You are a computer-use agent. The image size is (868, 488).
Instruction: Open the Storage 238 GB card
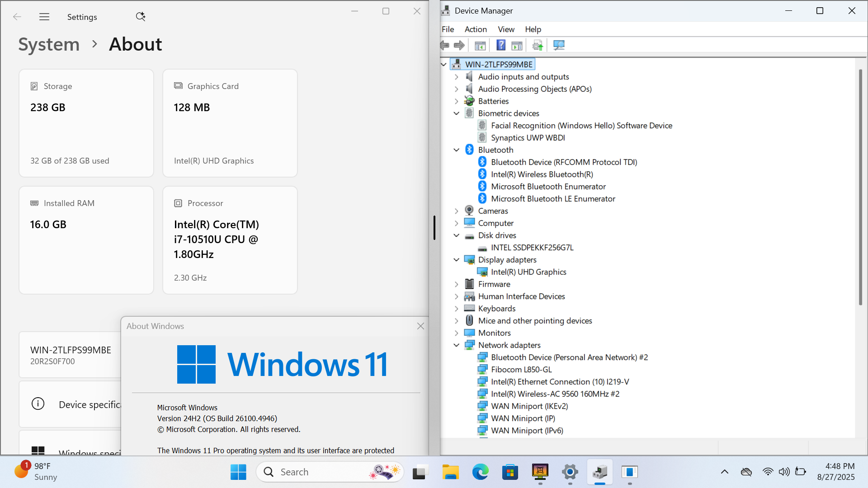(x=86, y=123)
